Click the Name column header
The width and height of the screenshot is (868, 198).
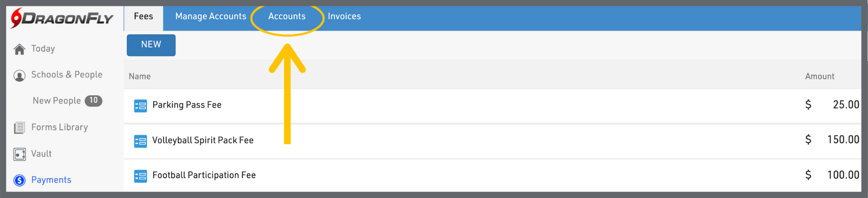tap(140, 77)
